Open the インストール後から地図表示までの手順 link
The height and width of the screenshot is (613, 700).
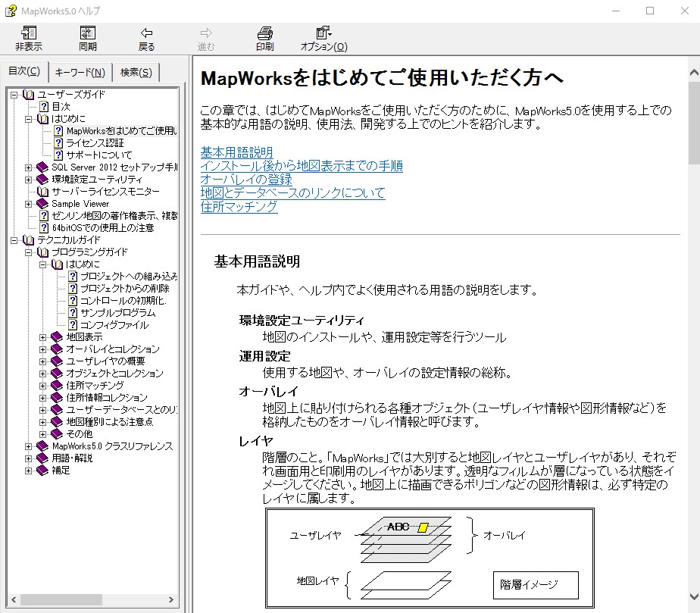pos(302,166)
